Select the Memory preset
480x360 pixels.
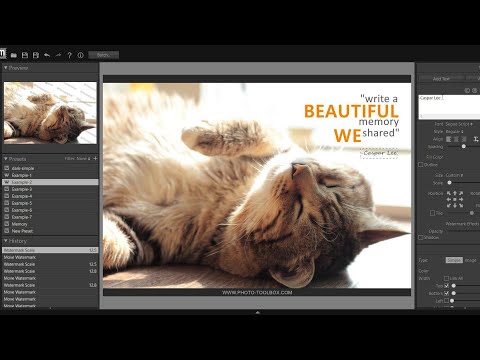tap(50, 224)
